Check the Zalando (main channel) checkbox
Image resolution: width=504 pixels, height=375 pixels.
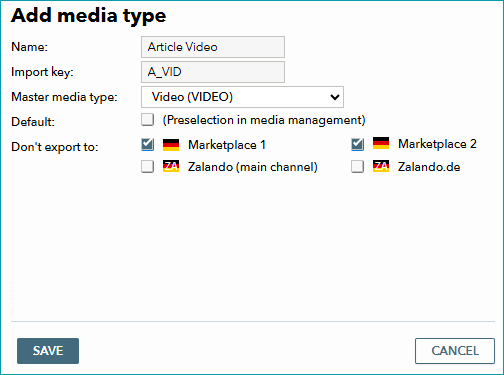(x=147, y=166)
